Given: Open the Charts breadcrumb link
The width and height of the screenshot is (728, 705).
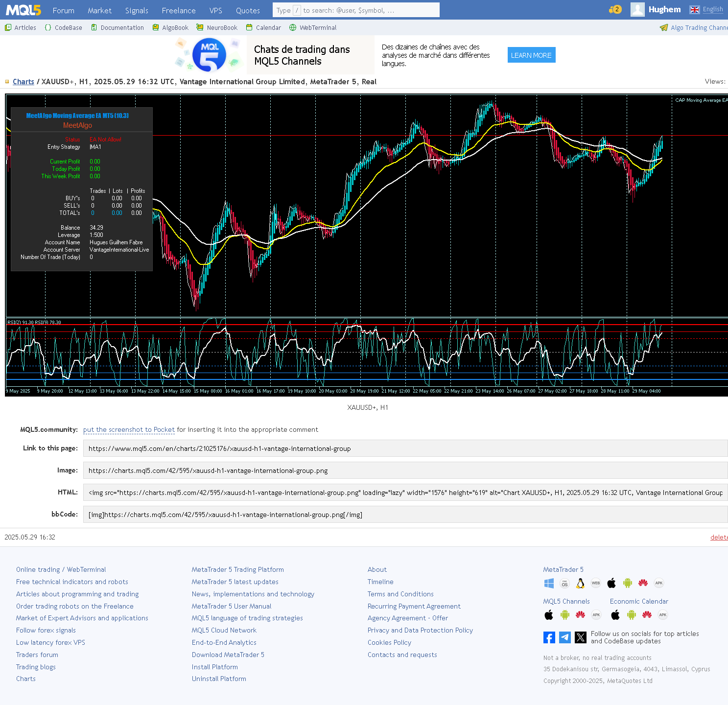Looking at the screenshot, I should tap(23, 82).
